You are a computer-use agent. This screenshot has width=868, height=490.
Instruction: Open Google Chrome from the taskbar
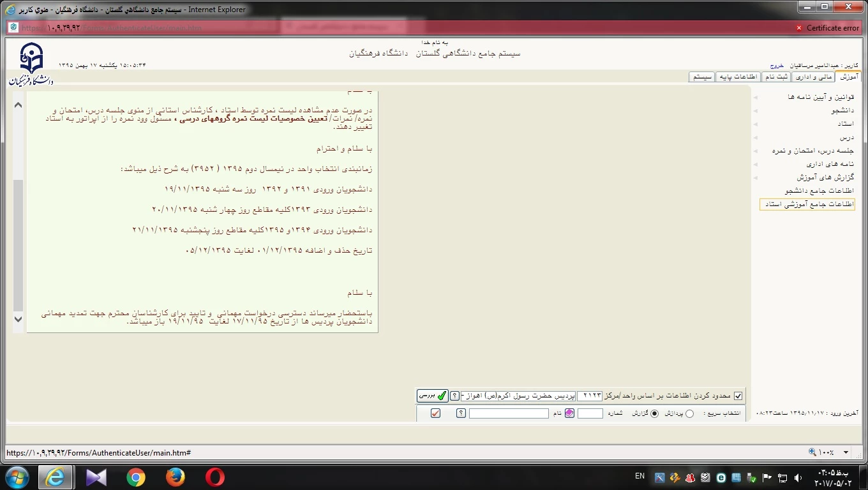pyautogui.click(x=135, y=477)
